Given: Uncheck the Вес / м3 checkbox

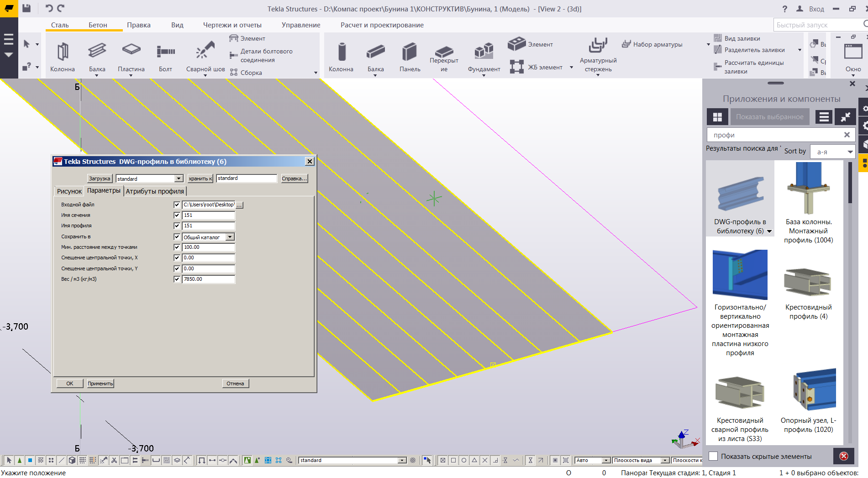Looking at the screenshot, I should coord(177,279).
